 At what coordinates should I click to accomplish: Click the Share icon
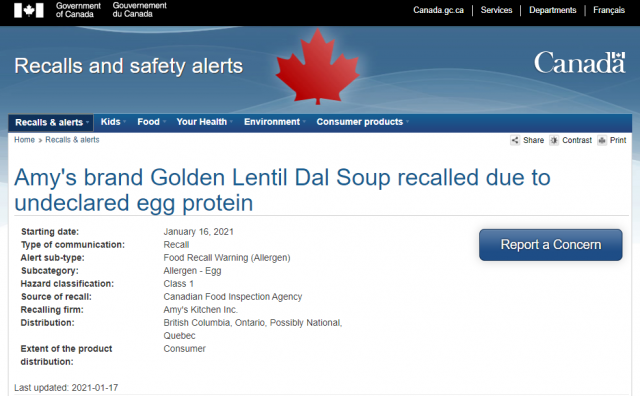pos(515,140)
